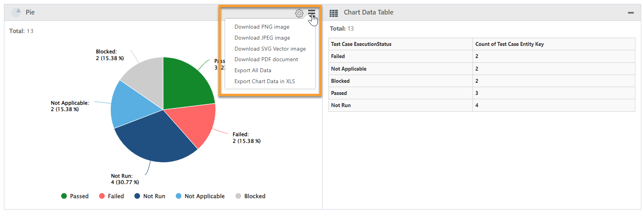The image size is (644, 215).
Task: Toggle the Not Applicable legend entry
Action: click(x=200, y=196)
